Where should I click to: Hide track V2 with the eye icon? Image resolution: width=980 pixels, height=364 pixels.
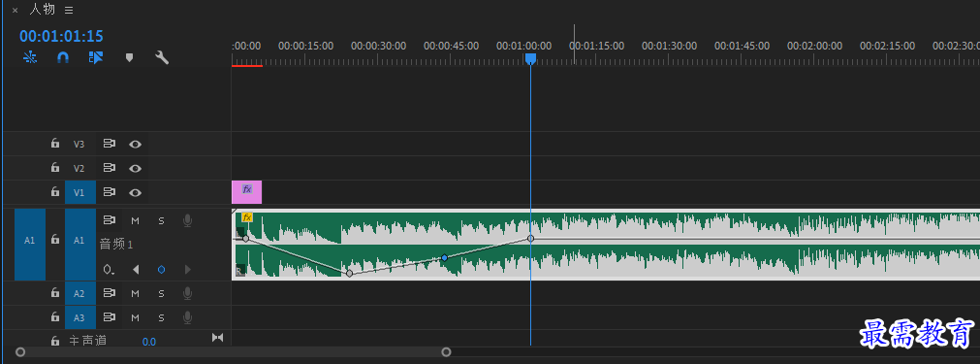135,168
